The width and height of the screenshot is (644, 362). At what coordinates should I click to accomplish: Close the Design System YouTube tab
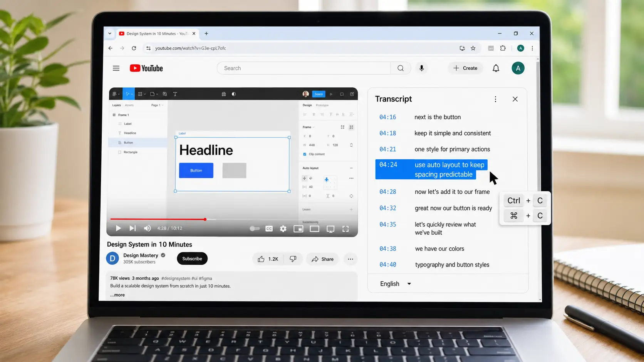[x=194, y=33]
